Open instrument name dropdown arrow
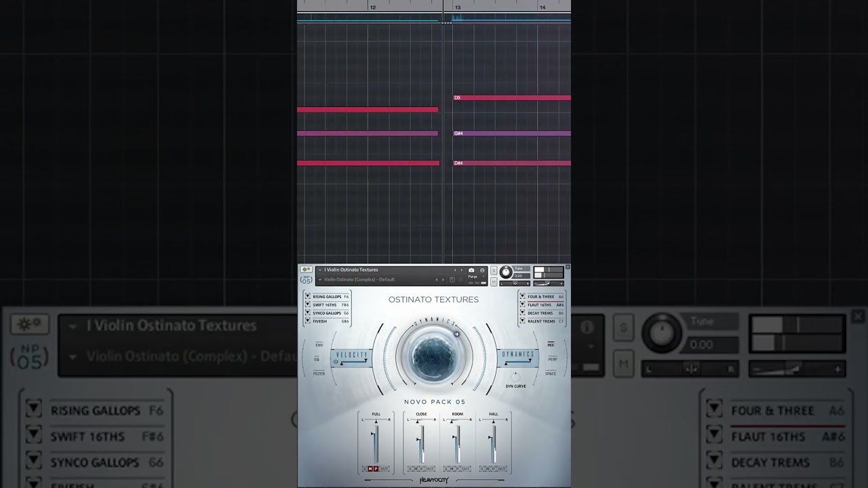This screenshot has height=488, width=868. click(319, 270)
